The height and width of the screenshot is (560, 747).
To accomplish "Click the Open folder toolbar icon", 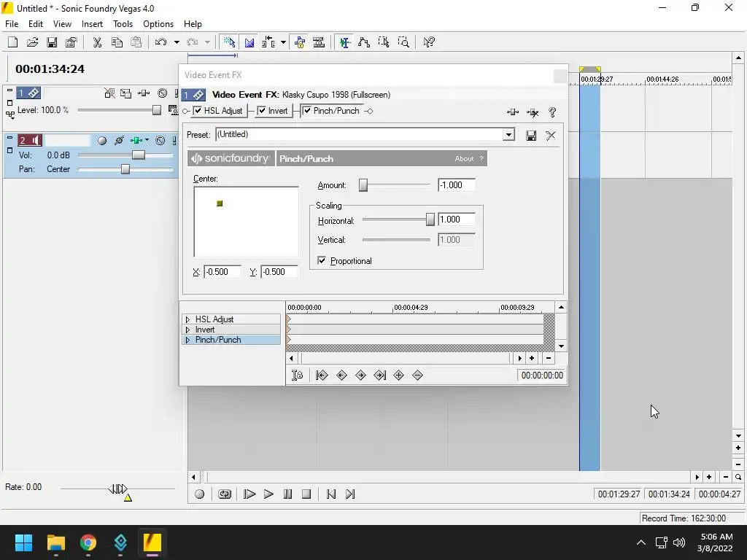I will [32, 42].
